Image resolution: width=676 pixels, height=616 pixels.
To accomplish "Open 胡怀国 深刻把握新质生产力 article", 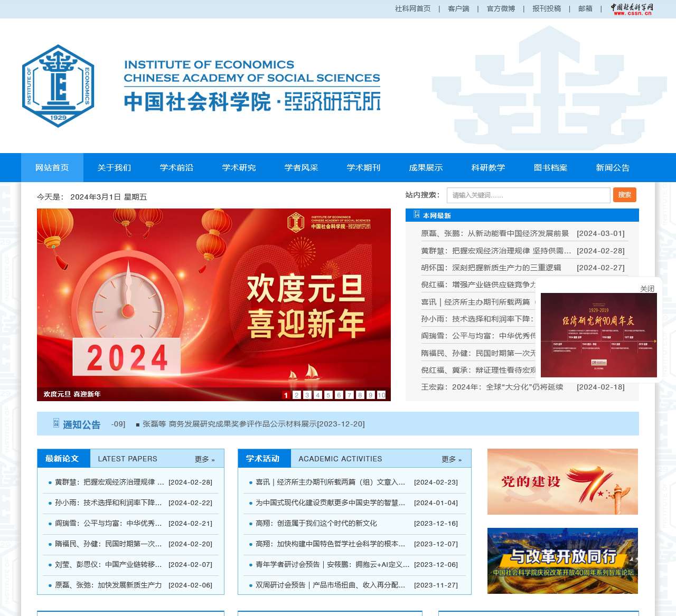I will [491, 268].
